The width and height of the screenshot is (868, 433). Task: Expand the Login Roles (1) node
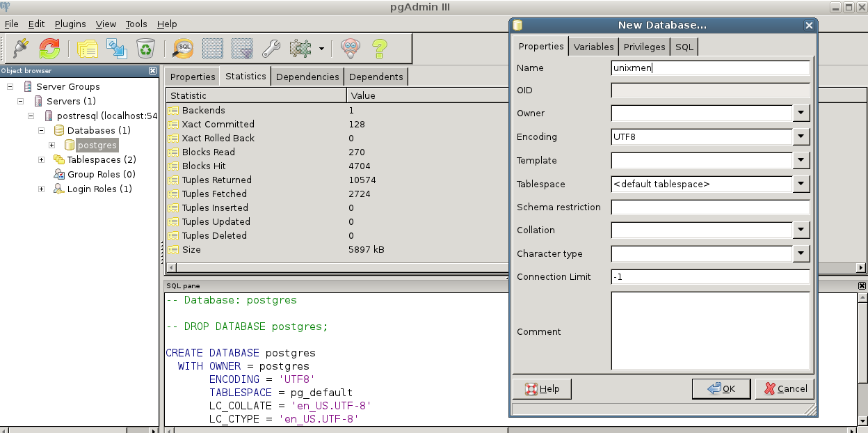[42, 189]
